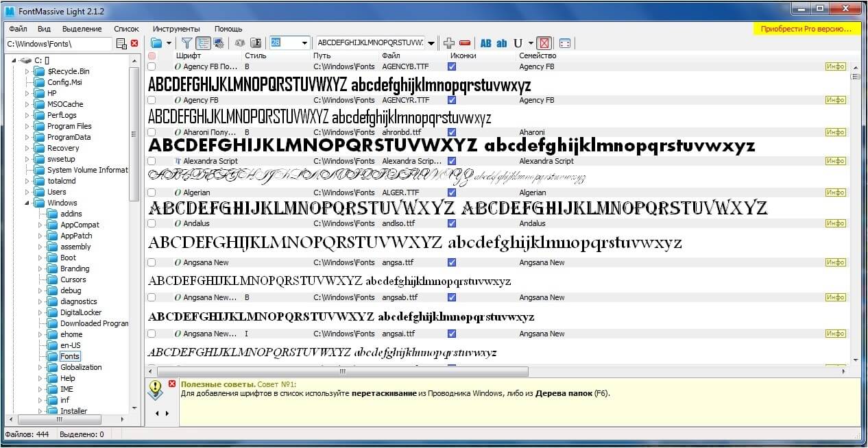Screen dimensions: 868x448
Task: Click Инфо button for Algerian row
Action: (835, 192)
